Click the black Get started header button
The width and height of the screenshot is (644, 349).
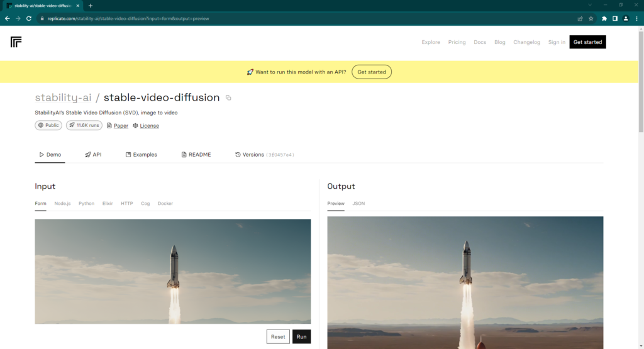[588, 42]
